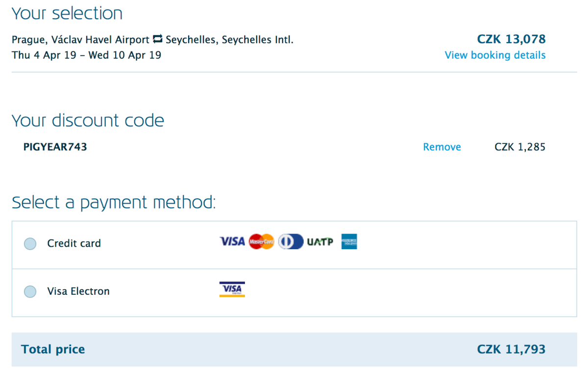Click the American Express logo
588x375 pixels.
point(349,241)
